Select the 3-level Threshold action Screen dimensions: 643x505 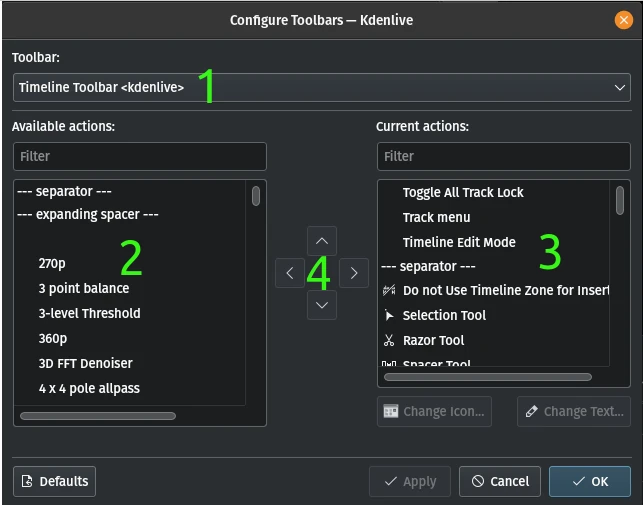(89, 313)
